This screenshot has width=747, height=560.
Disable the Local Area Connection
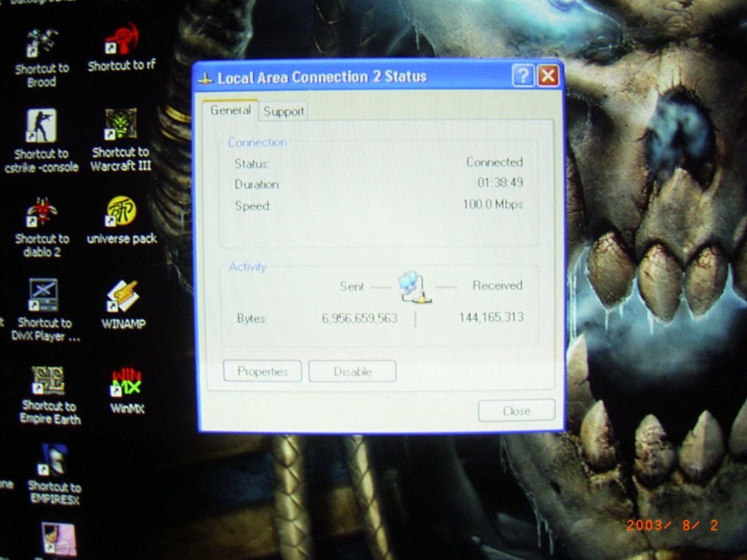[352, 372]
